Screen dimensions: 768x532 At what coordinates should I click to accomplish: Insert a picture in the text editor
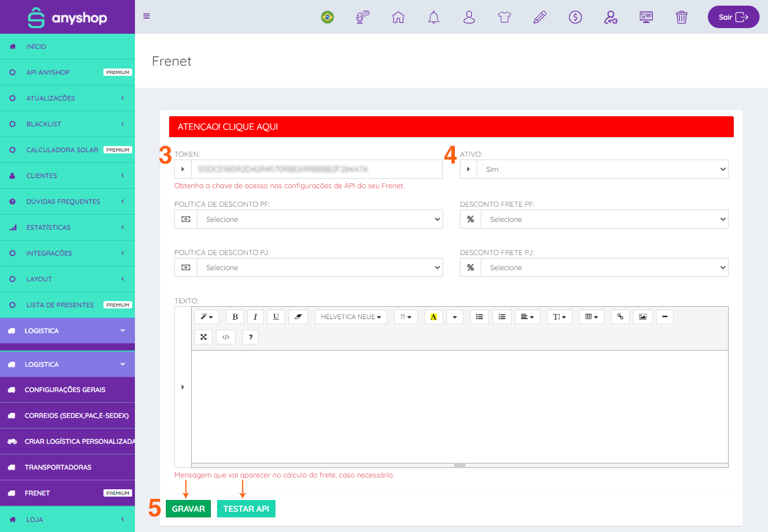643,317
